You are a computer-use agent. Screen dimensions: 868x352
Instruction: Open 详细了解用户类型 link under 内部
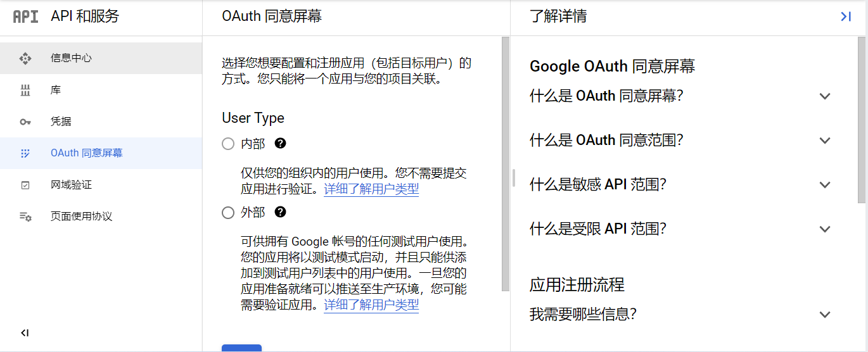click(x=371, y=189)
